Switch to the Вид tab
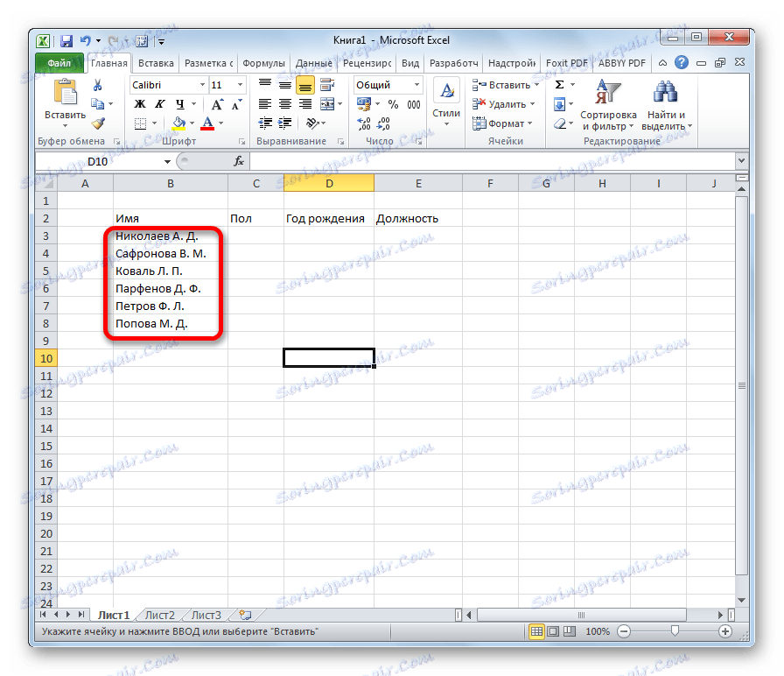The width and height of the screenshot is (784, 676). point(410,63)
